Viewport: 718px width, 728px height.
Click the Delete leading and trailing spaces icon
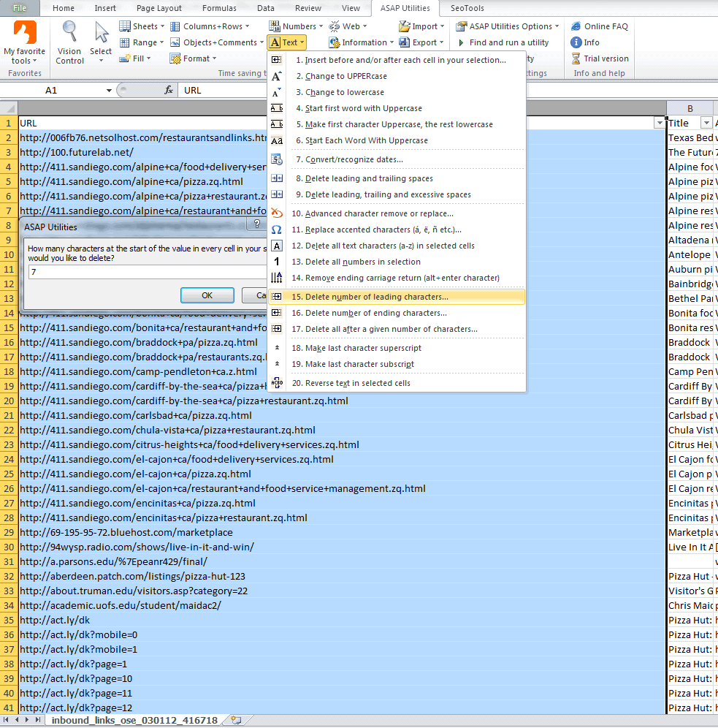[x=276, y=178]
